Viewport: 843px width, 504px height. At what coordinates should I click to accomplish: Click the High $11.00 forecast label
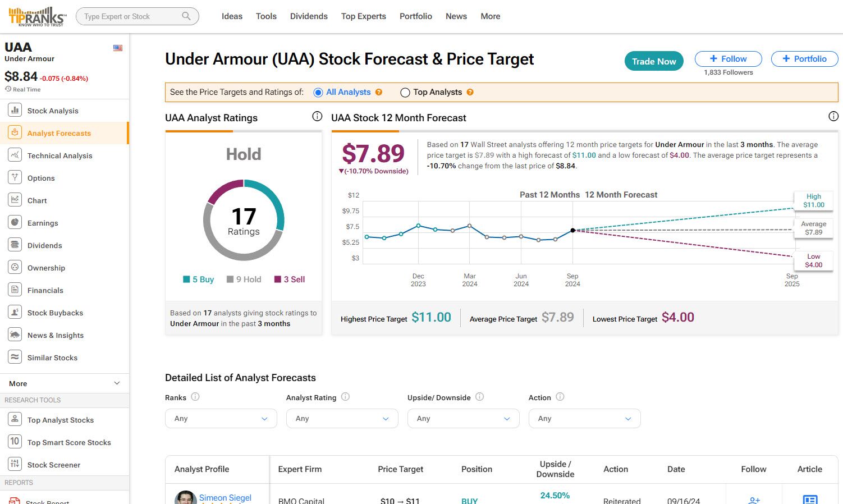coord(814,200)
